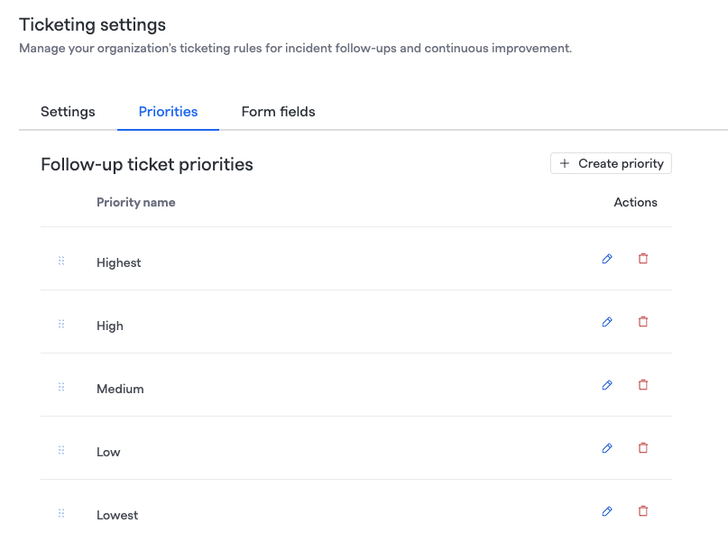Delete the Low priority
Image resolution: width=728 pixels, height=560 pixels.
tap(643, 448)
